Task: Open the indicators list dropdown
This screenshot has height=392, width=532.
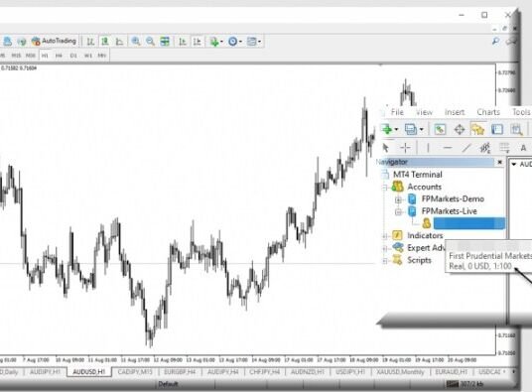Action: coord(216,42)
